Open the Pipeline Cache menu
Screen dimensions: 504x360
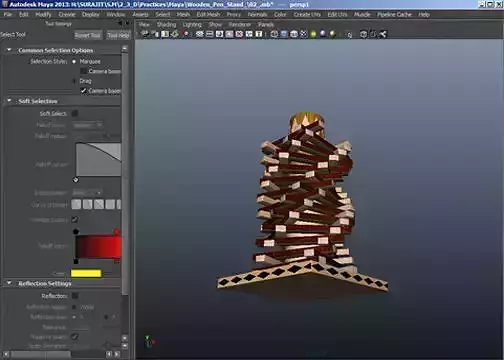click(x=394, y=14)
